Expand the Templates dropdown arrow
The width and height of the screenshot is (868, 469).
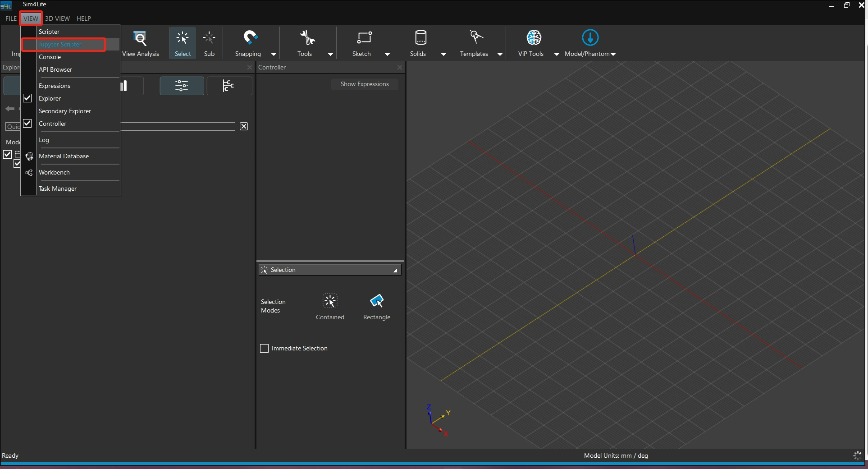pyautogui.click(x=499, y=55)
